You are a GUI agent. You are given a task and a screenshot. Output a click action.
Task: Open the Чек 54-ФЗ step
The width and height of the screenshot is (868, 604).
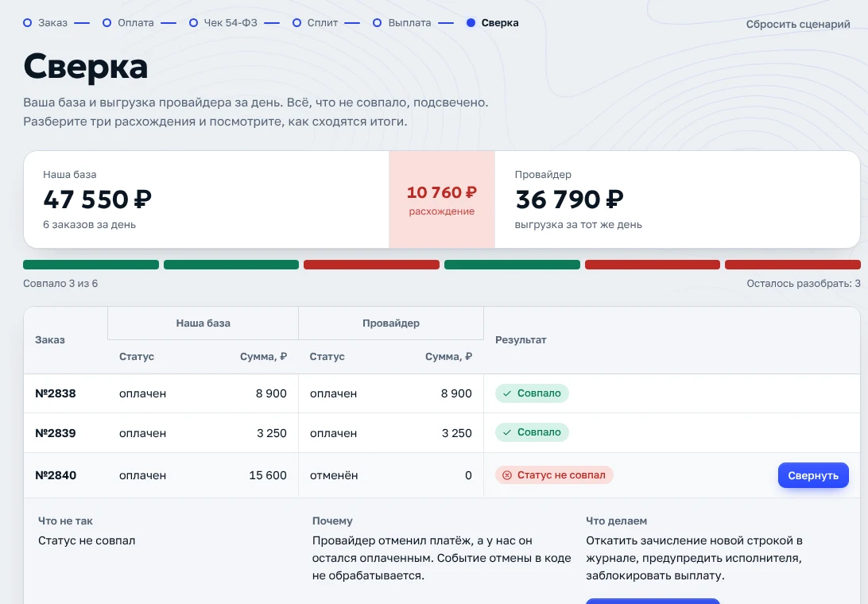(223, 23)
